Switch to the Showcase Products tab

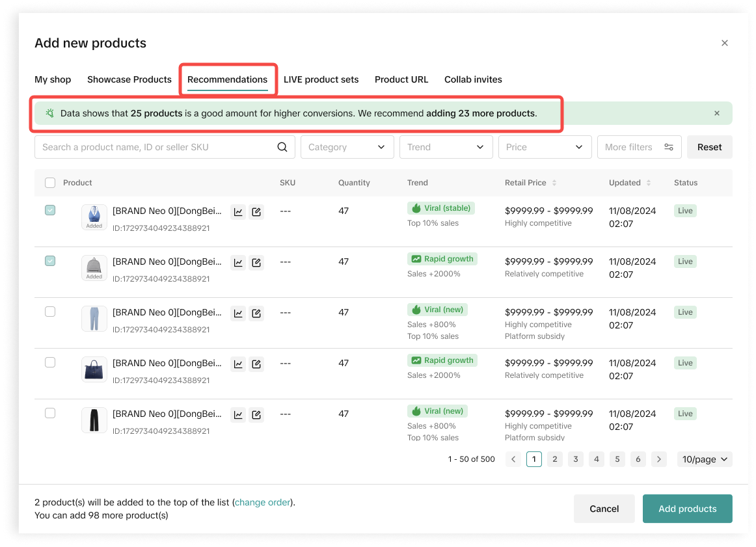[129, 79]
